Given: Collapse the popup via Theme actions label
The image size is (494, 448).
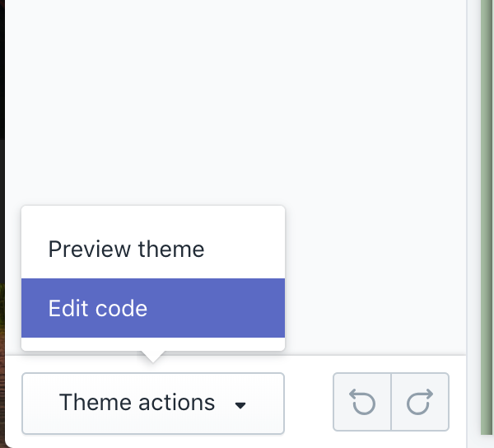Looking at the screenshot, I should [137, 403].
